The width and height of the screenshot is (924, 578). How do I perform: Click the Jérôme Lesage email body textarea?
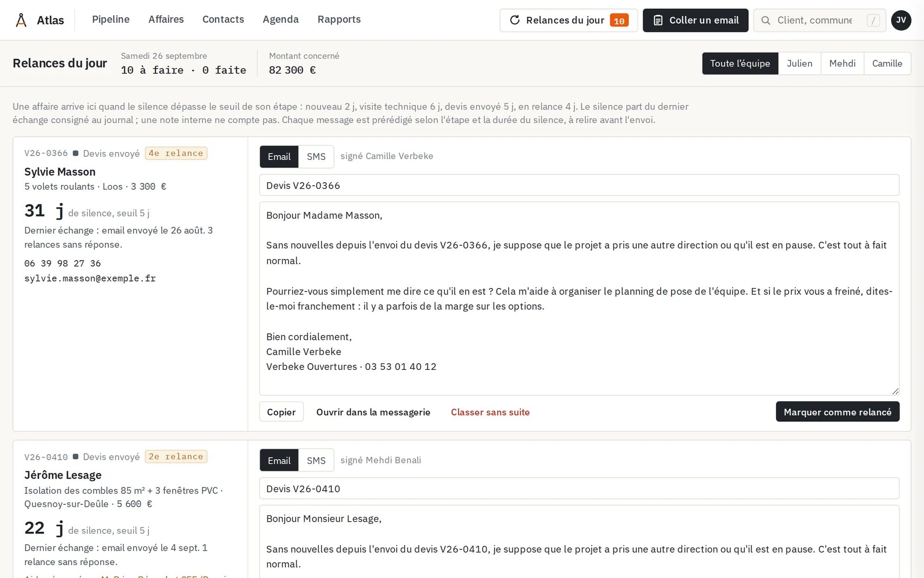pos(579,541)
